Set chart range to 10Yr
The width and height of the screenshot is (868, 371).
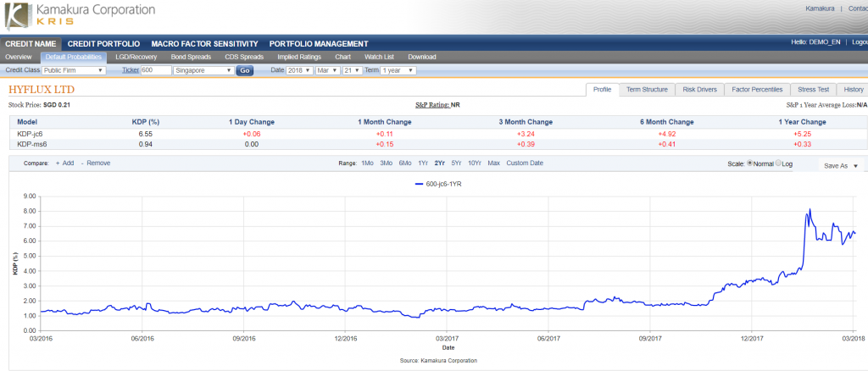click(x=475, y=163)
